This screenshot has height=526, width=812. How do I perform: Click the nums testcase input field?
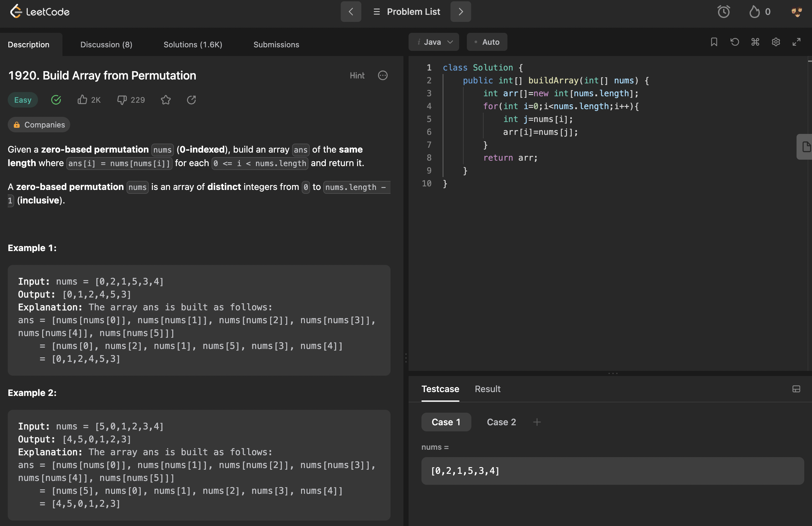click(612, 471)
